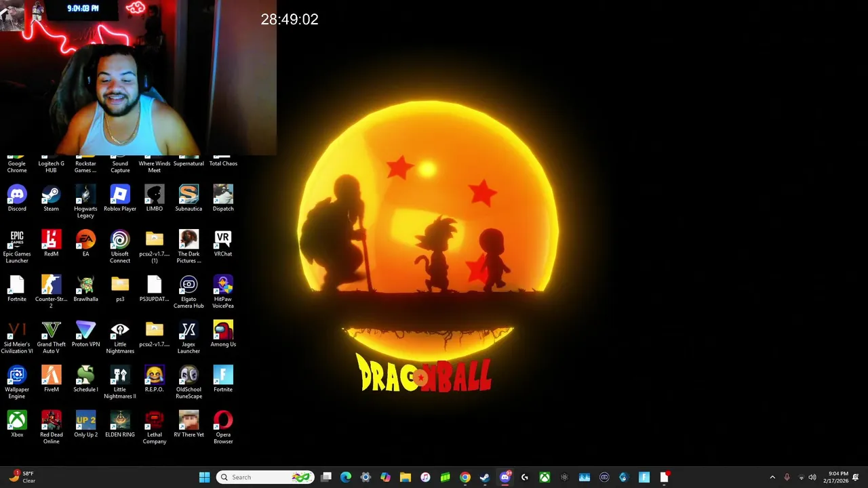Click the taskbar Search box
The width and height of the screenshot is (868, 488).
coord(265,477)
